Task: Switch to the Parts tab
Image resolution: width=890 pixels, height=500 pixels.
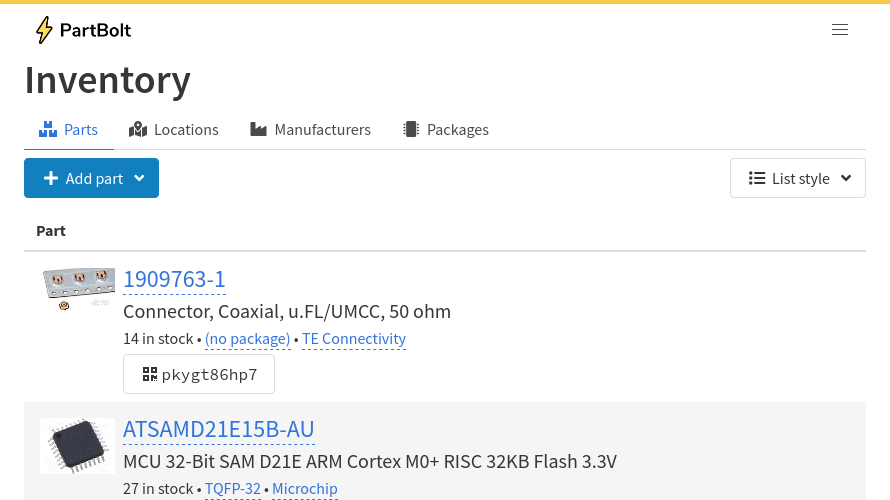Action: (69, 129)
